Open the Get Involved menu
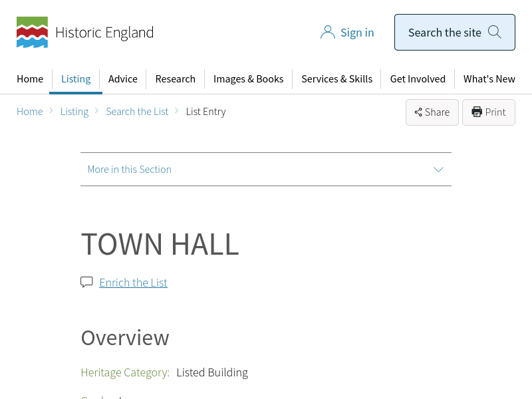Image resolution: width=532 pixels, height=399 pixels. (418, 79)
